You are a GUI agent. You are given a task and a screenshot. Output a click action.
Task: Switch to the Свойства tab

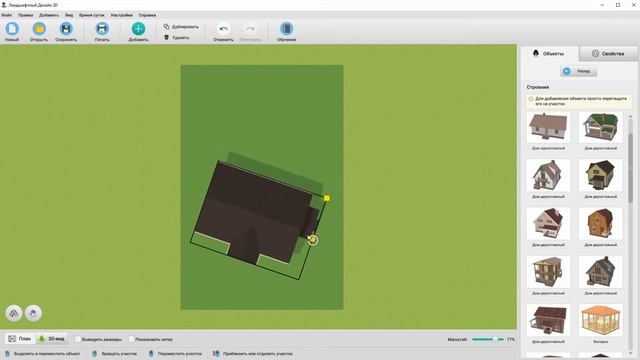click(x=608, y=53)
